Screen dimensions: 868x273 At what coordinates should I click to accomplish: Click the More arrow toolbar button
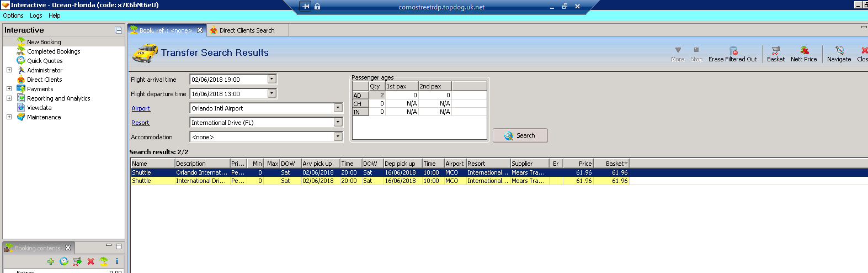point(678,54)
